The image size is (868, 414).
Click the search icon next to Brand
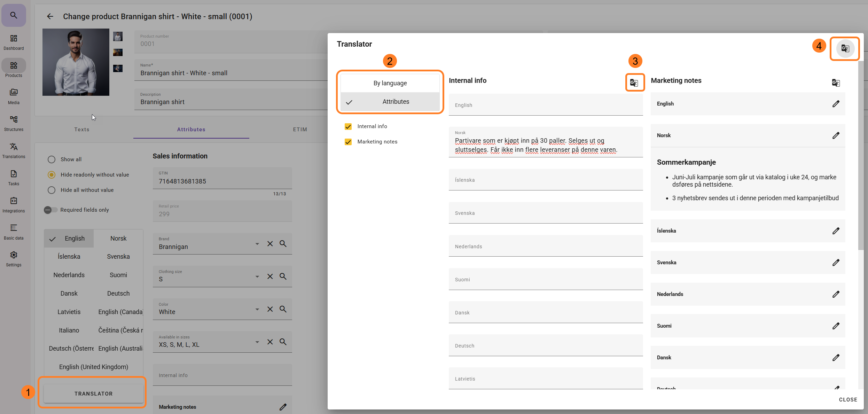point(283,244)
